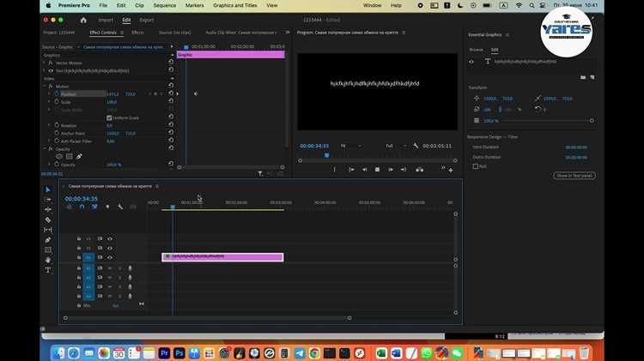Step forward one frame

pyautogui.click(x=390, y=170)
